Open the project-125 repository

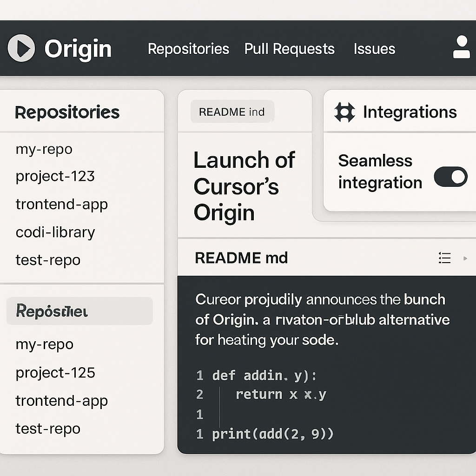[x=55, y=373]
